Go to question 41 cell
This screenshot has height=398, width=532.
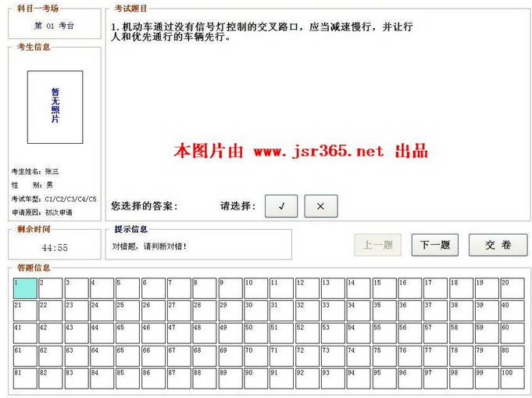25,333
